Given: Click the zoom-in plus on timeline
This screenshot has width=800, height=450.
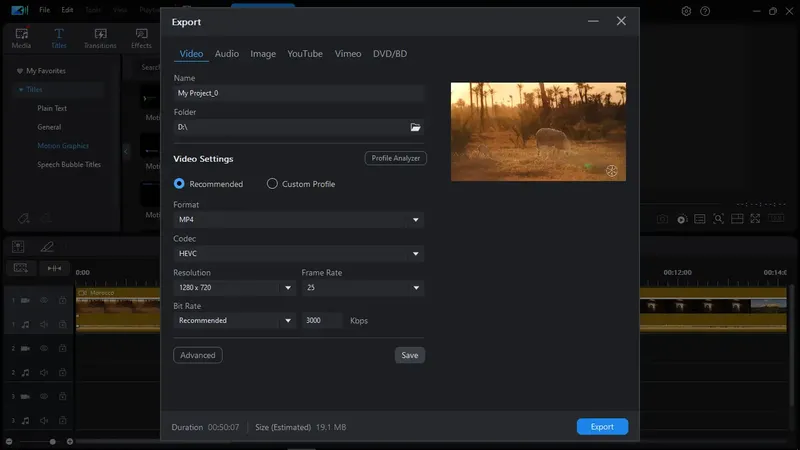Looking at the screenshot, I should (70, 441).
